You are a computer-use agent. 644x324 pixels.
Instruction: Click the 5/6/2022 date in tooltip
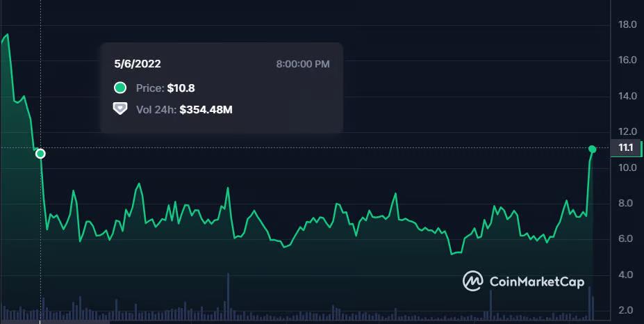[138, 64]
